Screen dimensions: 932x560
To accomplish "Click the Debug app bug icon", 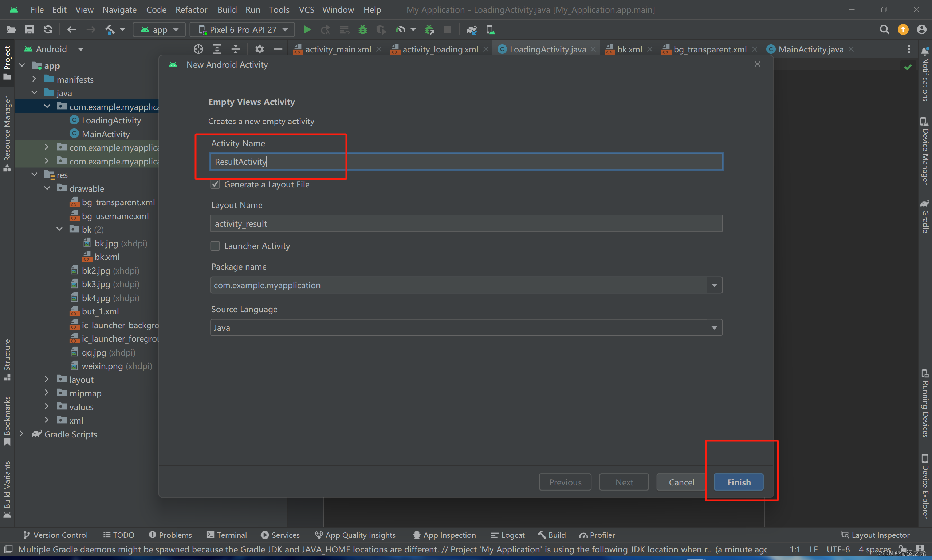I will pos(362,29).
